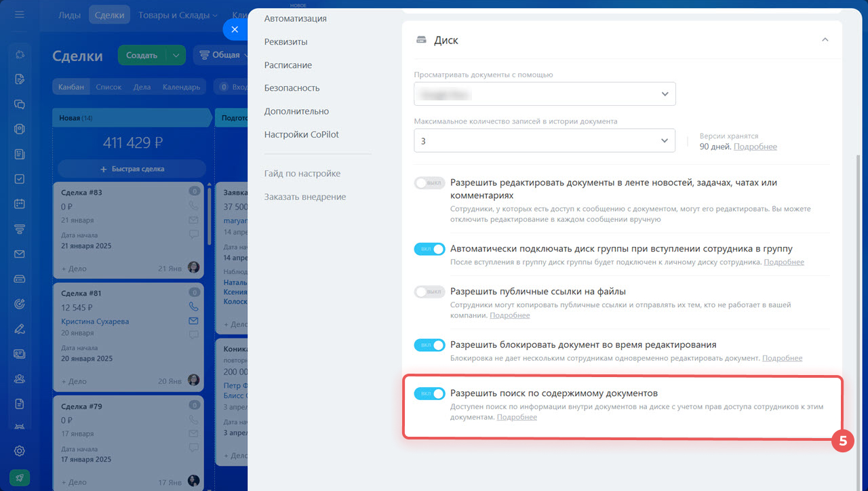Viewport: 868px width, 491px height.
Task: Open the mail envelope icon in sidebar
Action: click(19, 254)
